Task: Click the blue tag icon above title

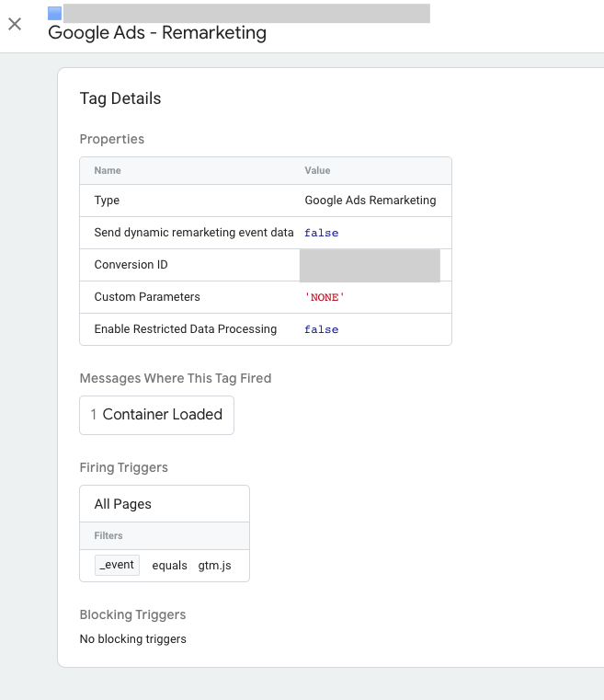Action: tap(54, 13)
